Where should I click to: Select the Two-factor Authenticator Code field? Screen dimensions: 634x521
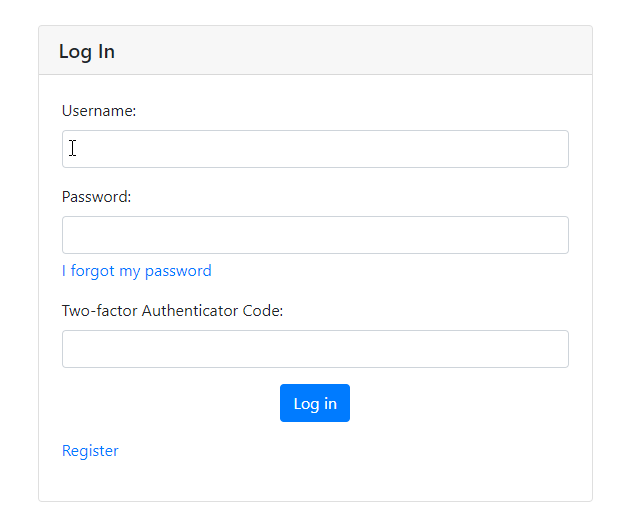pos(315,349)
